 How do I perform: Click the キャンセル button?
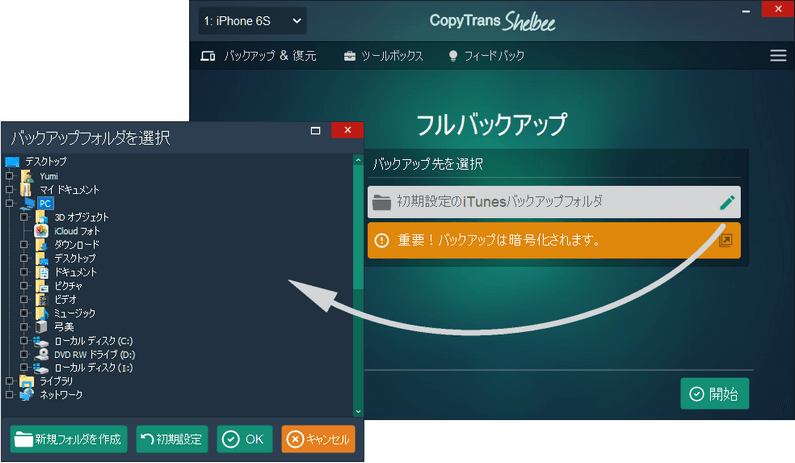coord(318,439)
